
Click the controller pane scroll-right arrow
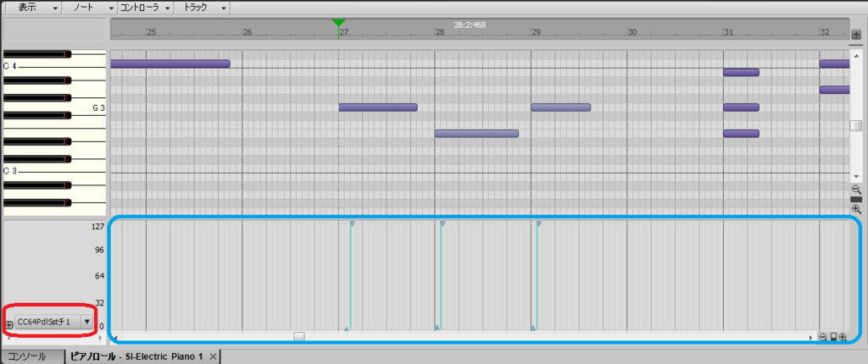[812, 336]
